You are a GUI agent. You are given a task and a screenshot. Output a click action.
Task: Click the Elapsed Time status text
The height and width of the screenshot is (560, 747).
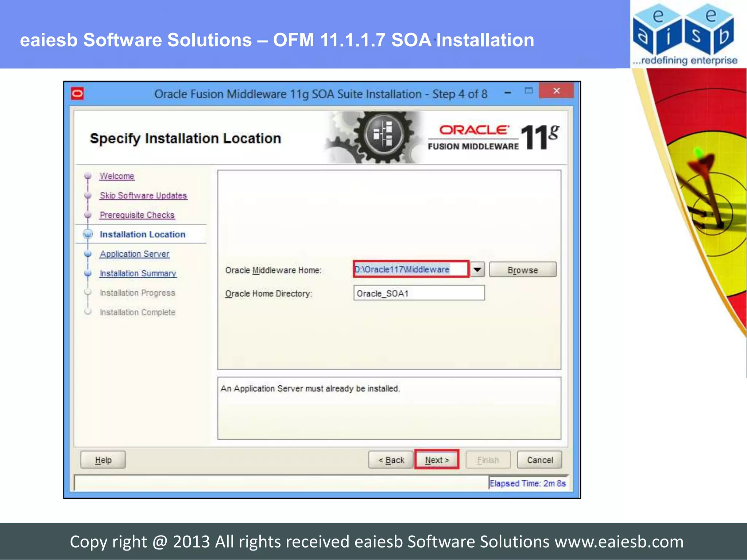(x=527, y=483)
